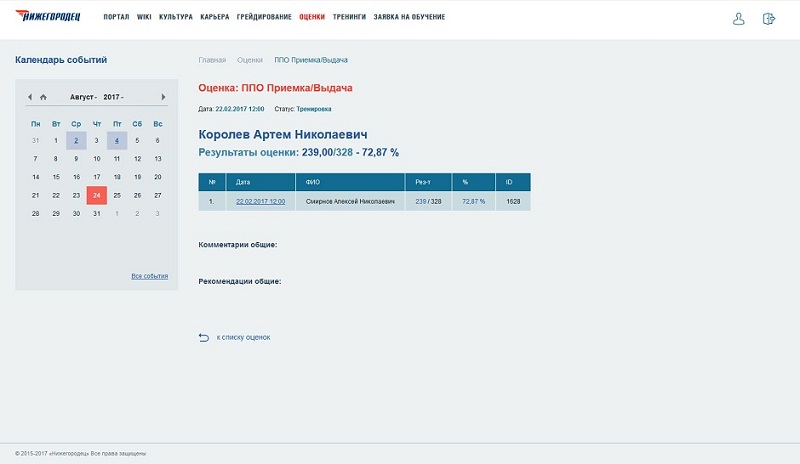
Task: Select Заявка на обучение in the menu
Action: (x=409, y=18)
